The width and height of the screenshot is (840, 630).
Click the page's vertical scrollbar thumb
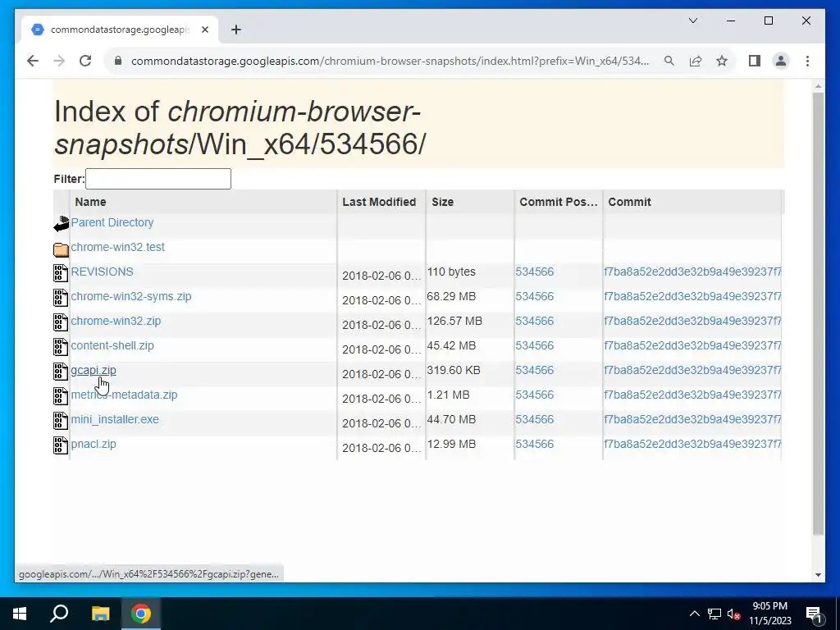coord(818,313)
